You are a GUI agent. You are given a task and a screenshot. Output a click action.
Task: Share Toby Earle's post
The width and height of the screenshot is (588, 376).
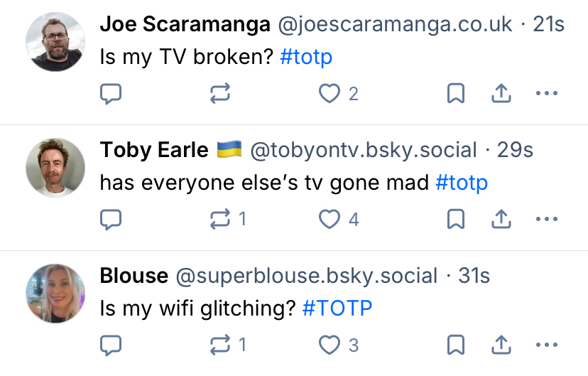(501, 219)
